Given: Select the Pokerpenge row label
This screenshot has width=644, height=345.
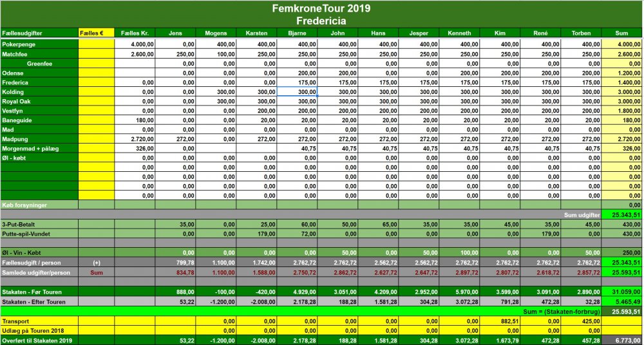Looking at the screenshot, I should tap(39, 44).
